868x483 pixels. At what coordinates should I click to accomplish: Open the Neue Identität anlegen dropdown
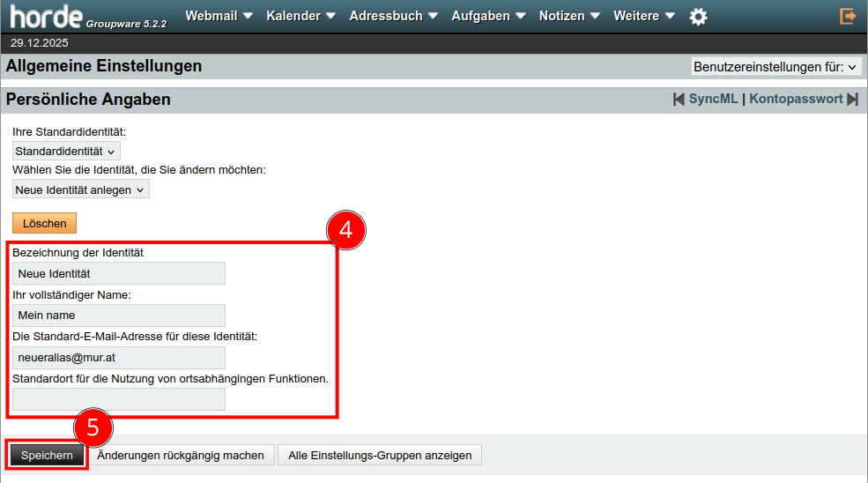pos(81,189)
